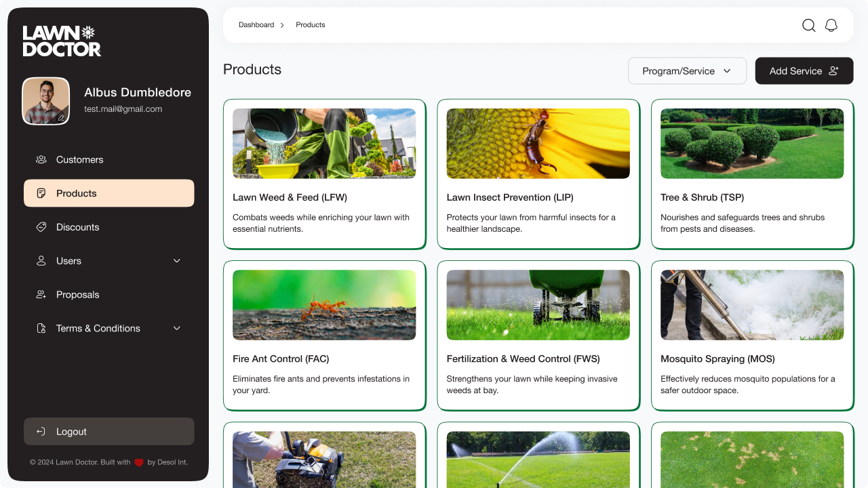This screenshot has width=868, height=488.
Task: Open the Program/Service dropdown
Action: pos(687,70)
